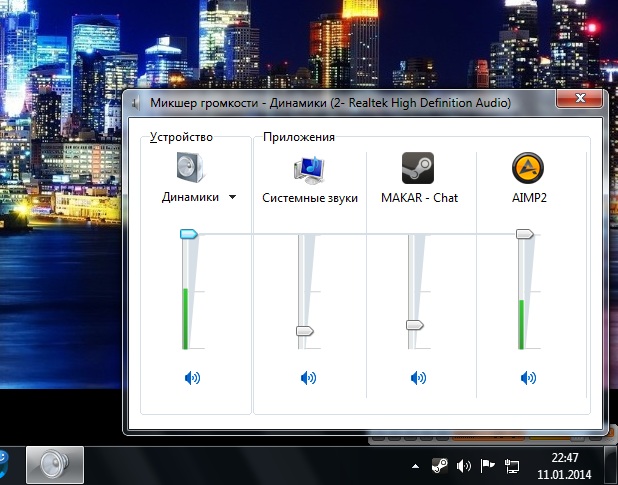Click the volume mixer taskbar button

(x=55, y=465)
